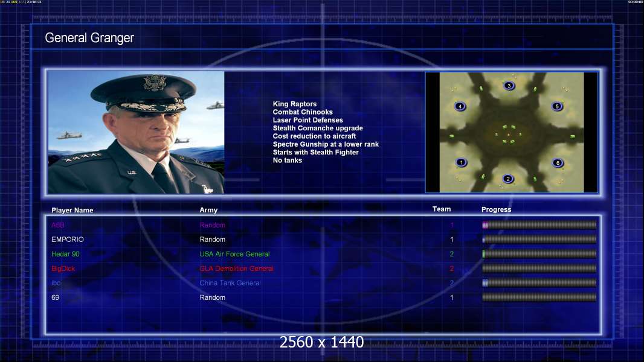Screen dimensions: 644x362
Task: Click start position 5 on the minimap
Action: 557,106
